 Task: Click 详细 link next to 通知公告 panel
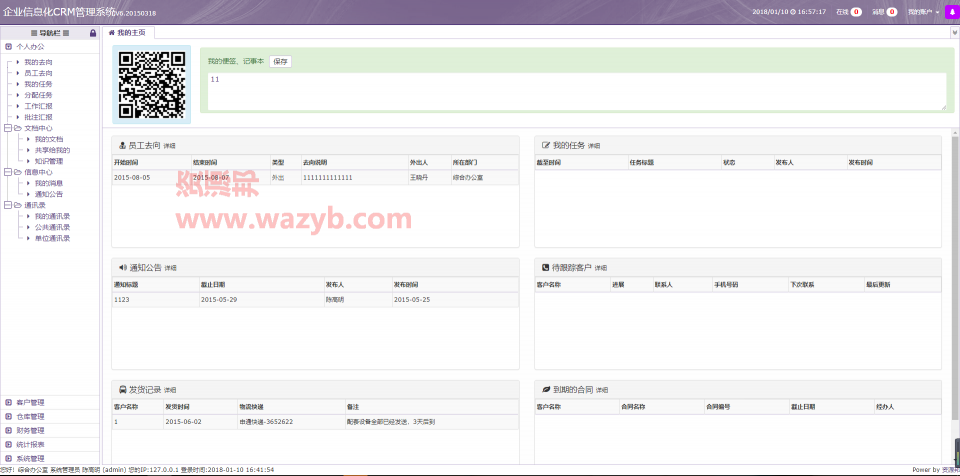[171, 268]
